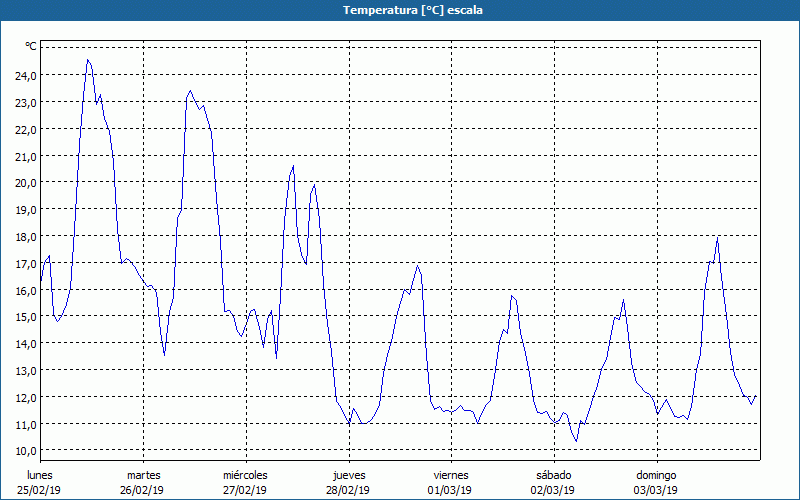800x500 pixels.
Task: Click the 19,0 y-axis label
Action: (26, 210)
